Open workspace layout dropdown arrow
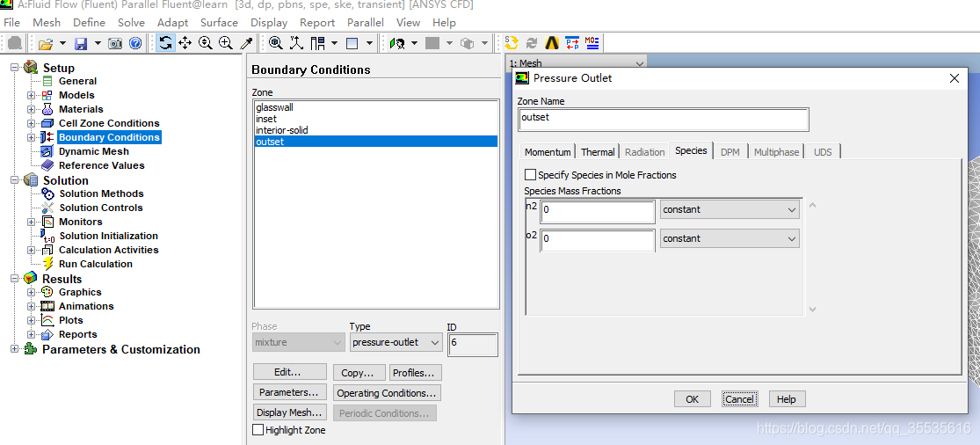 (334, 43)
